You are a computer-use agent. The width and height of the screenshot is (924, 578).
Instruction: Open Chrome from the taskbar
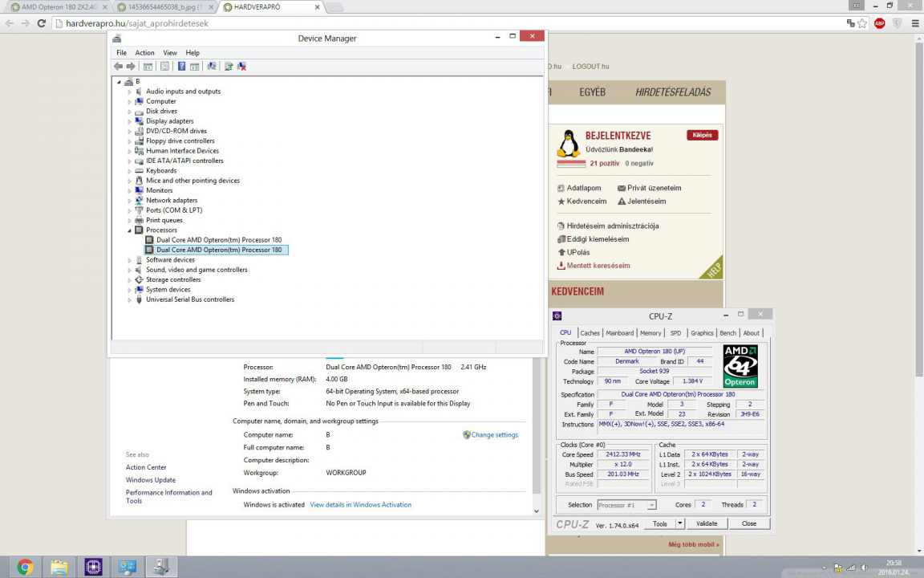(25, 567)
